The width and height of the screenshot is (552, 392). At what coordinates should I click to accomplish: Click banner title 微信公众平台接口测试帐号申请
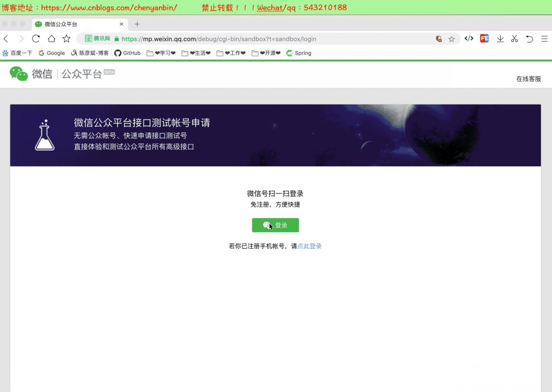[142, 123]
